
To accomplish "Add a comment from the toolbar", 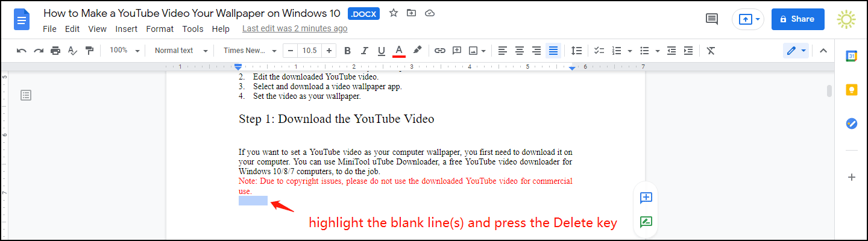I will [x=457, y=51].
